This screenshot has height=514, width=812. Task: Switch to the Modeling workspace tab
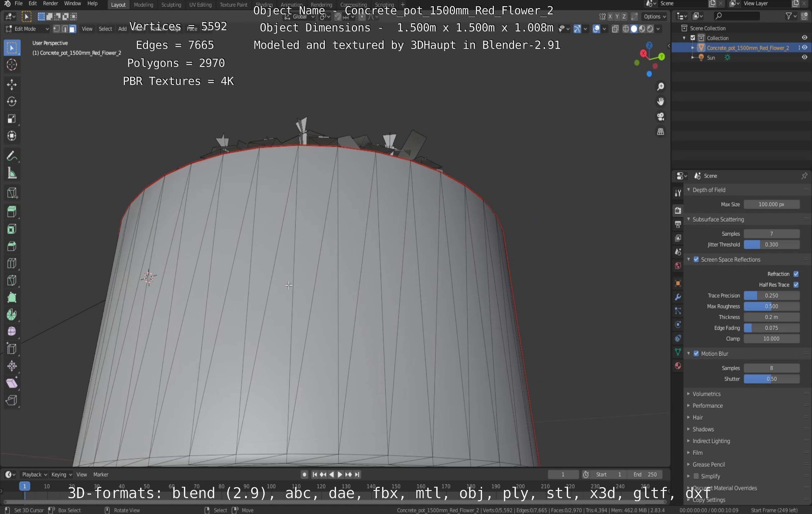pyautogui.click(x=144, y=5)
